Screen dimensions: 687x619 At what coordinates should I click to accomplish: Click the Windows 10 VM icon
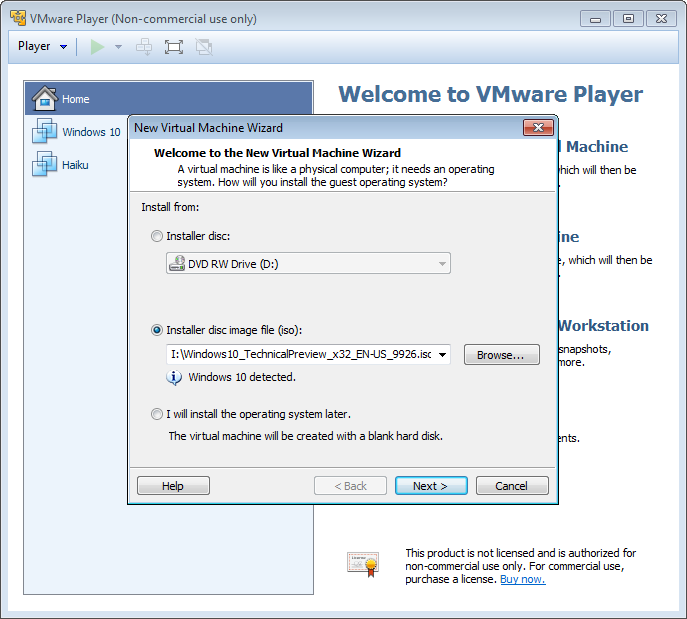44,131
